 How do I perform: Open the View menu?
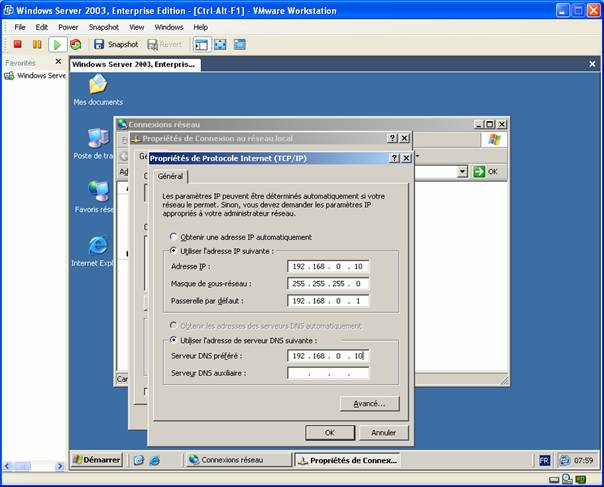[x=136, y=27]
